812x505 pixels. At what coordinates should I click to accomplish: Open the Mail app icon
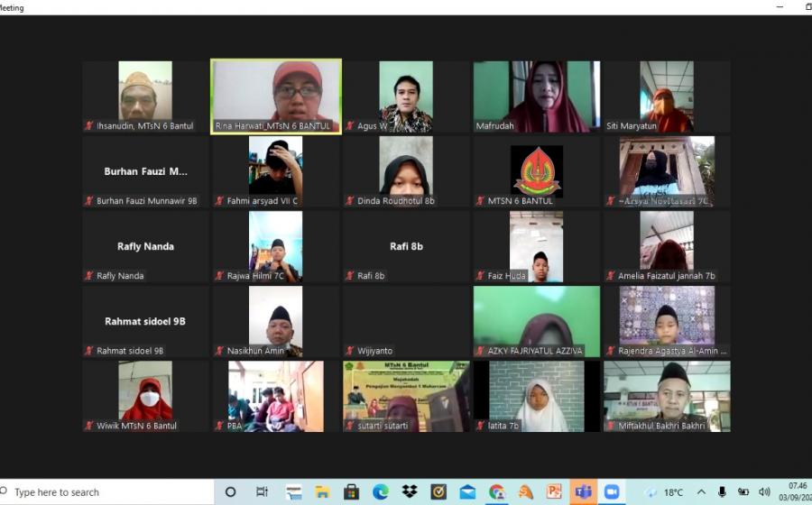[467, 491]
